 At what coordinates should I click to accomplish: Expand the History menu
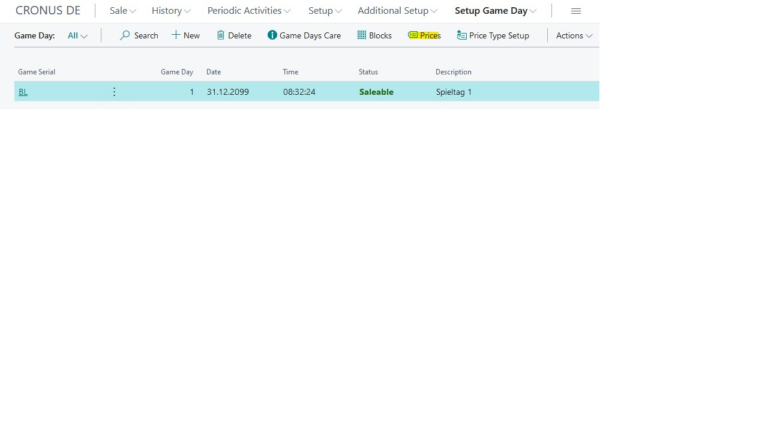[x=170, y=11]
